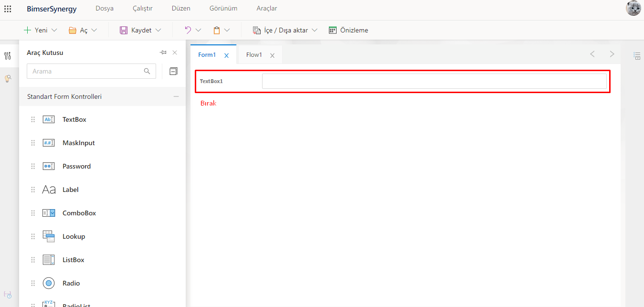The height and width of the screenshot is (307, 644).
Task: Open the Kaydet dropdown menu
Action: [158, 30]
